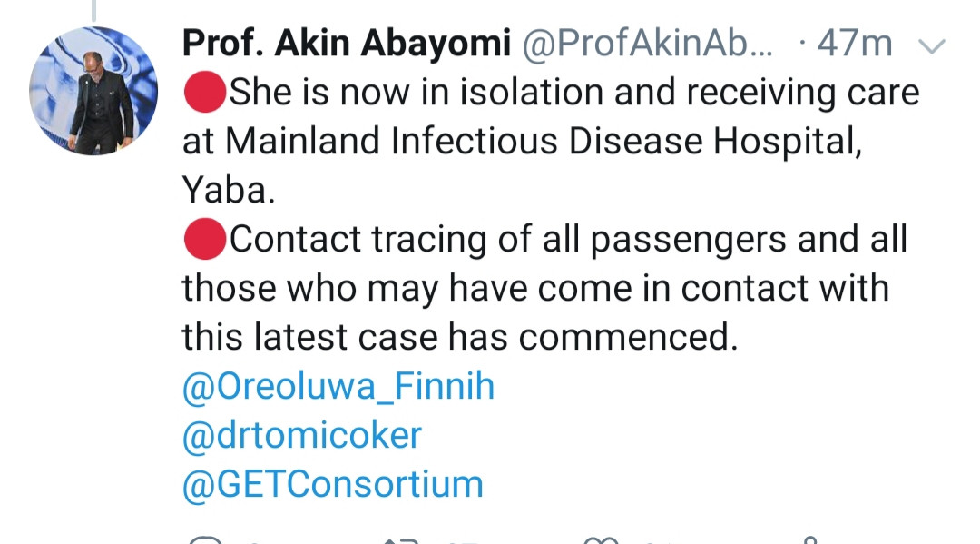The height and width of the screenshot is (544, 980).
Task: Click the Prof. Akin Abayomi display name
Action: pos(347,44)
